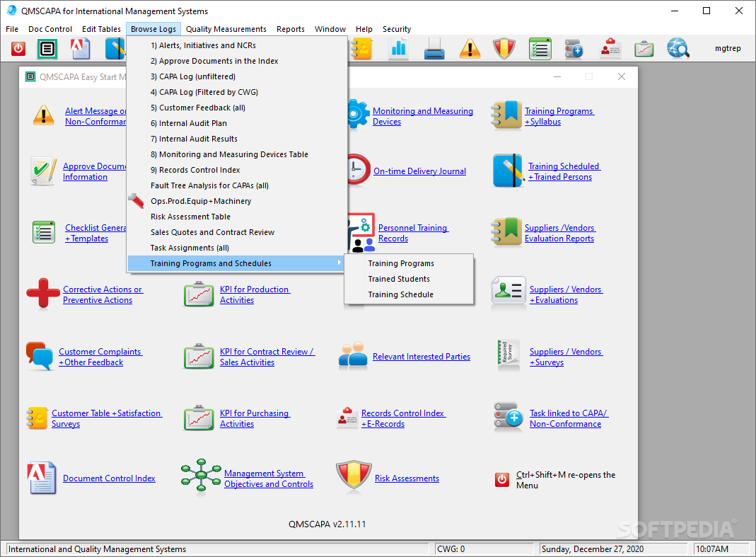Viewport: 756px width, 557px height.
Task: Click the KPI clipboard chart toolbar icon
Action: (x=644, y=49)
